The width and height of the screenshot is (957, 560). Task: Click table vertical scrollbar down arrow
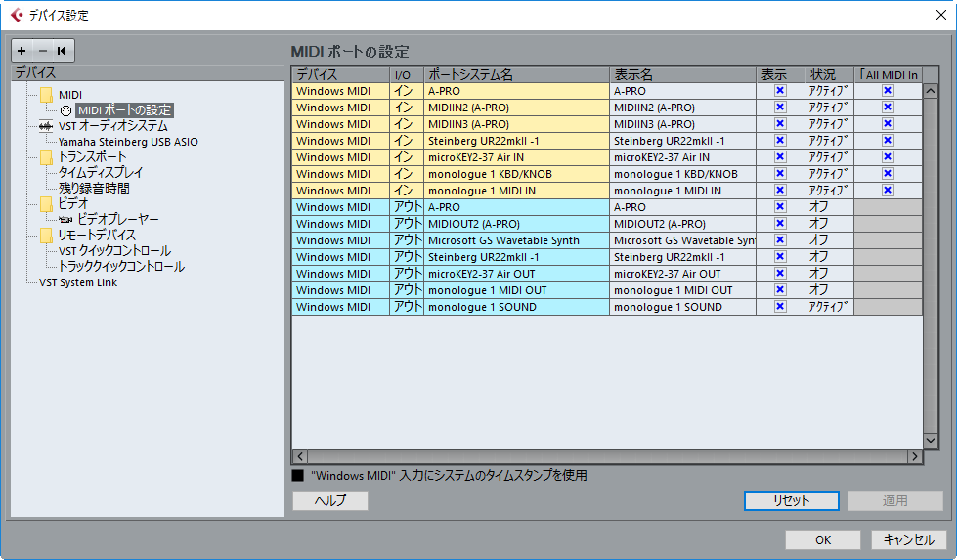point(931,440)
